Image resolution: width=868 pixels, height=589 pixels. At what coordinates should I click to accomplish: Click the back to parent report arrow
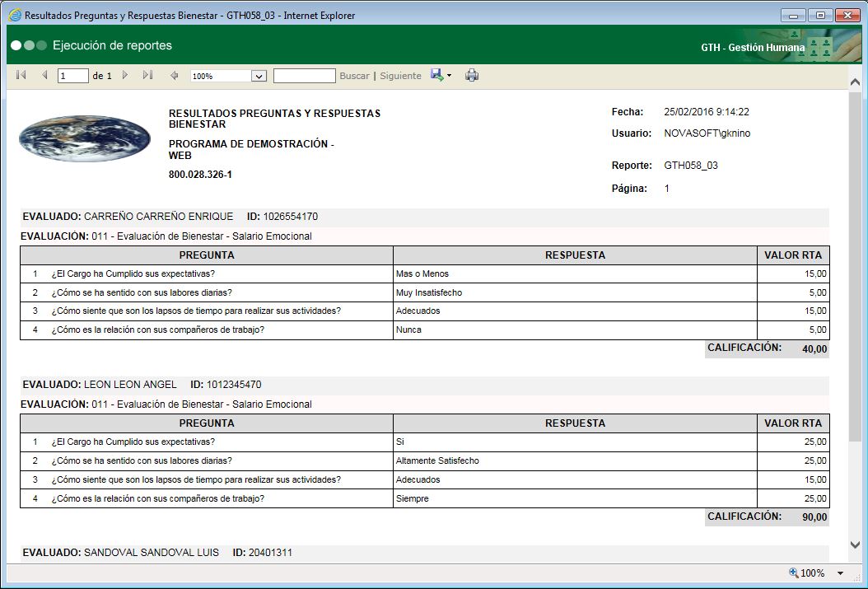(x=175, y=75)
